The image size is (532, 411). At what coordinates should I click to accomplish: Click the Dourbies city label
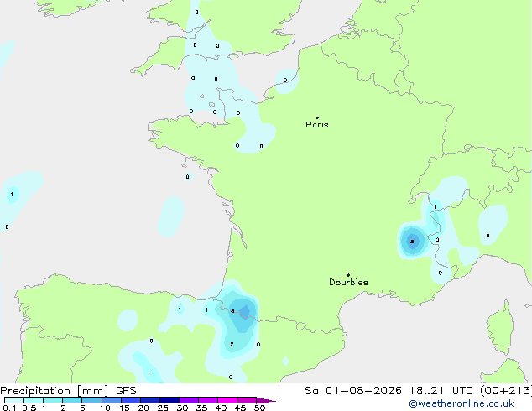pyautogui.click(x=348, y=282)
